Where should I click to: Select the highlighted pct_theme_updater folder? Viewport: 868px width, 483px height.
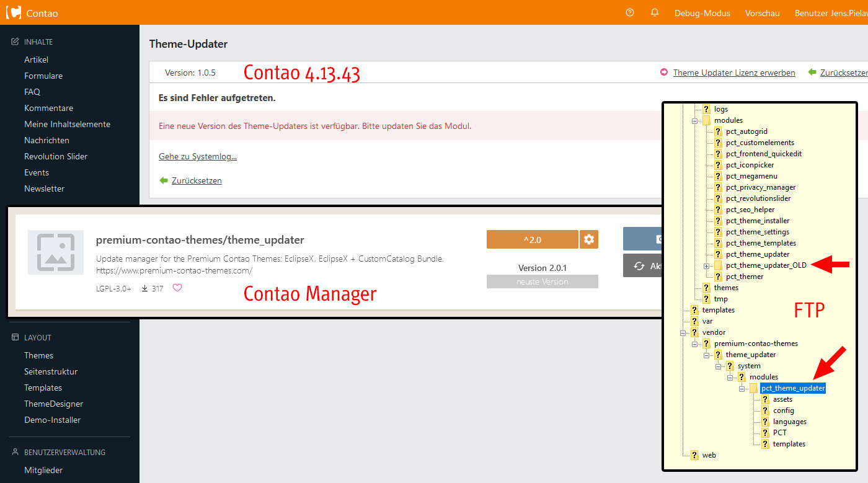(x=793, y=388)
